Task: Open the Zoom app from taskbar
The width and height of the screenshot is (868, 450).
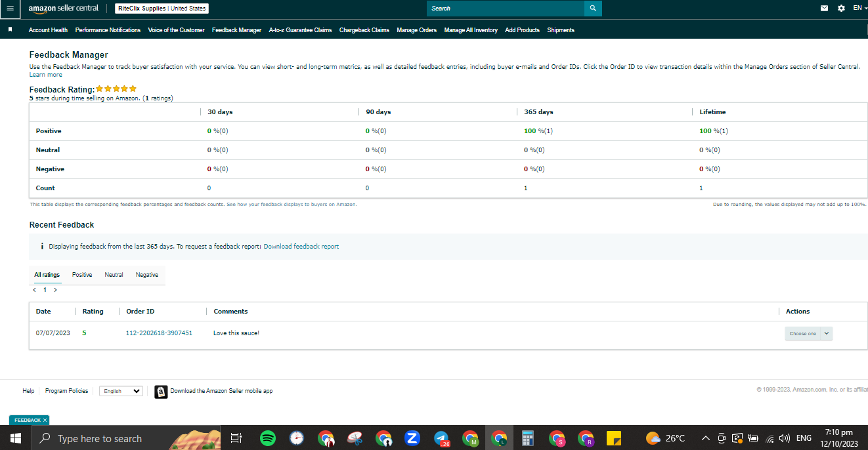Action: pyautogui.click(x=412, y=438)
